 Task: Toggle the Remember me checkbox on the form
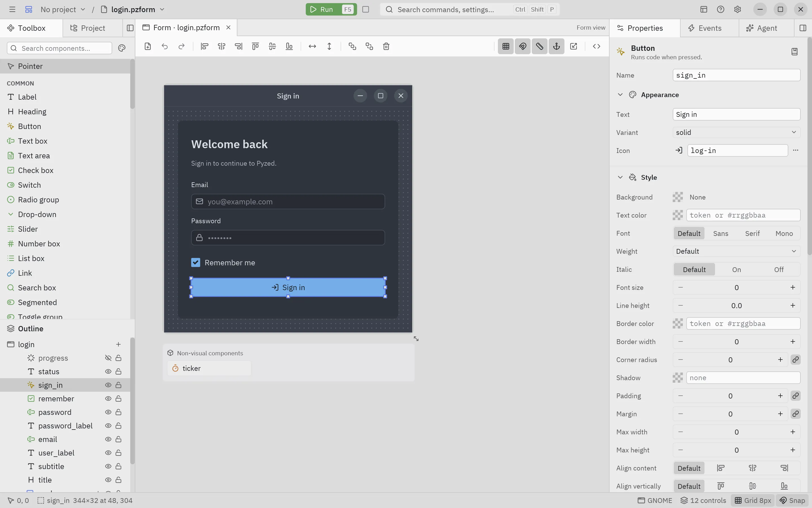pos(196,262)
